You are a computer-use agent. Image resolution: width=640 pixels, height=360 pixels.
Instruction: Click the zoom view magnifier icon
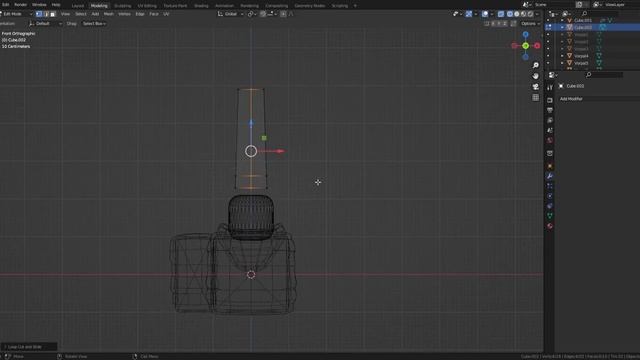(536, 65)
